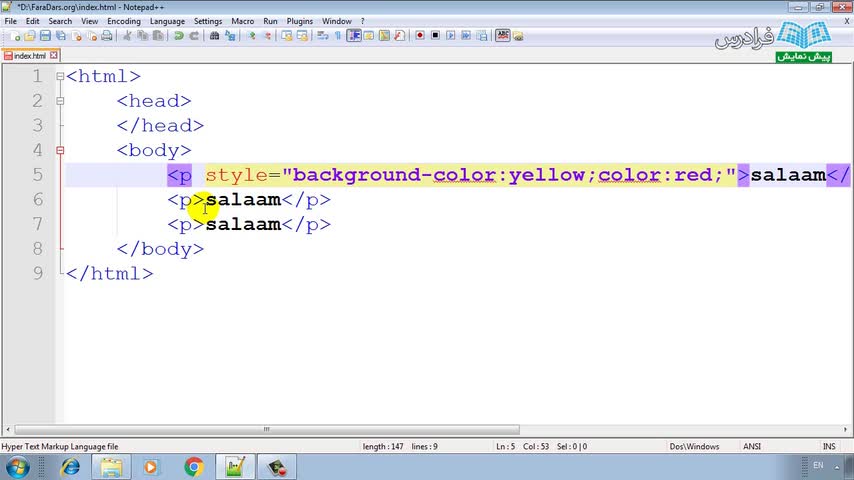Toggle show all characters pilcrow icon
This screenshot has width=854, height=480.
(338, 36)
